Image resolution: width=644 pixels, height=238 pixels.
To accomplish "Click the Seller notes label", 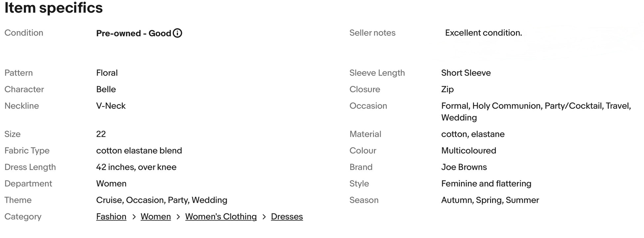I will click(x=372, y=33).
